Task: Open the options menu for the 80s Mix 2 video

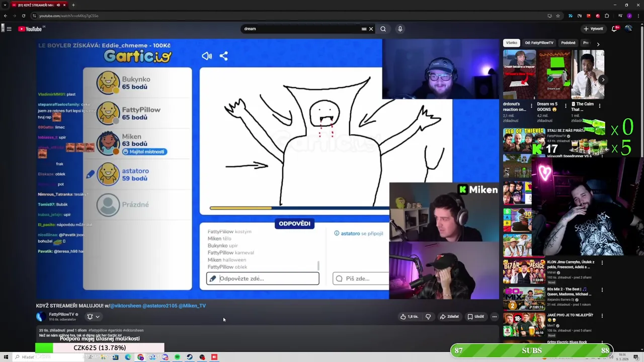Action: 602,290
